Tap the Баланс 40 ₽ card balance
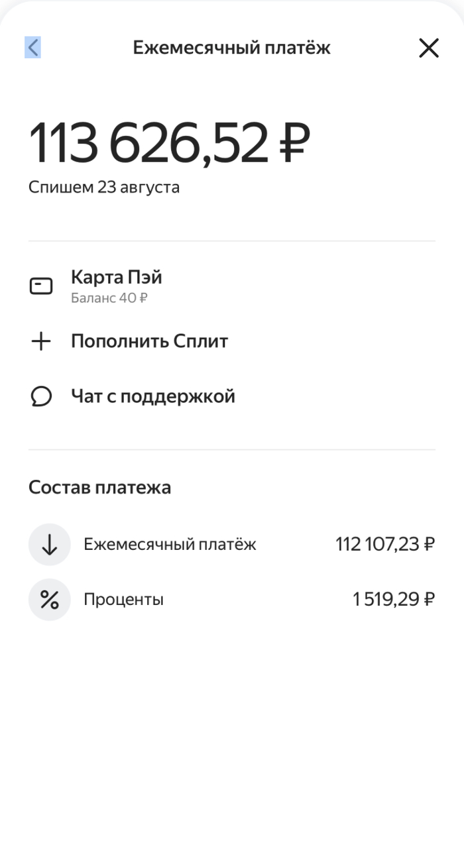464x868 pixels. click(109, 298)
